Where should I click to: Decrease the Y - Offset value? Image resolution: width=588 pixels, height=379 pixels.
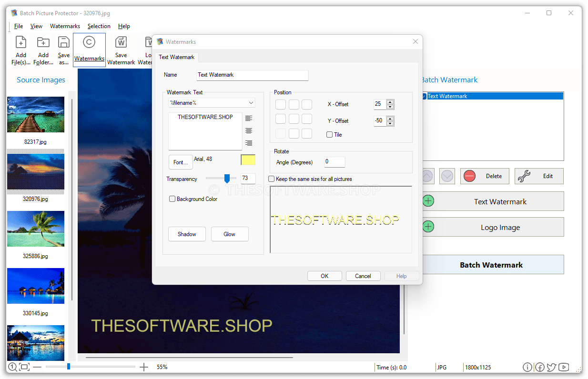(x=390, y=123)
